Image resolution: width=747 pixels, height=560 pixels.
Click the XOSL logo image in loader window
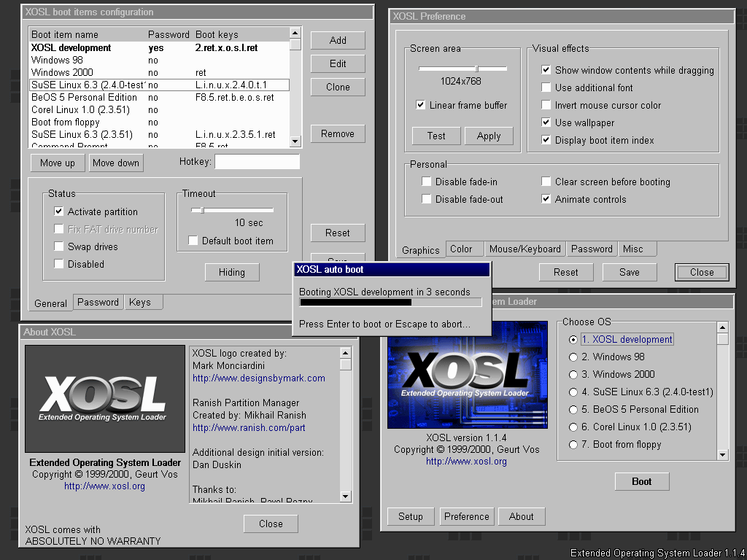(x=467, y=376)
